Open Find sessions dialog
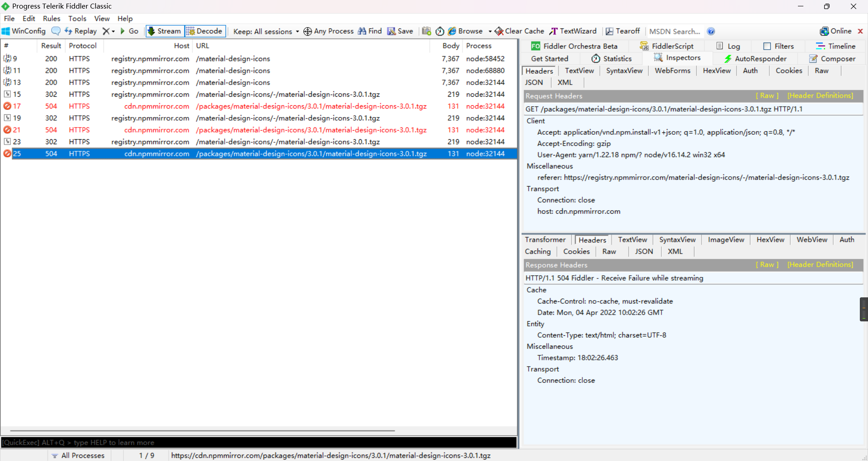The height and width of the screenshot is (461, 868). click(x=370, y=31)
